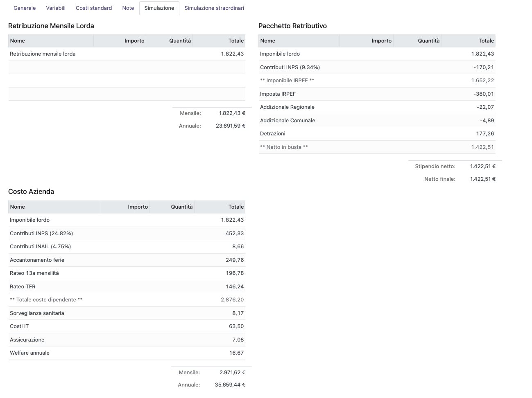This screenshot has height=398, width=532.
Task: Go to the Note tab
Action: (x=128, y=8)
